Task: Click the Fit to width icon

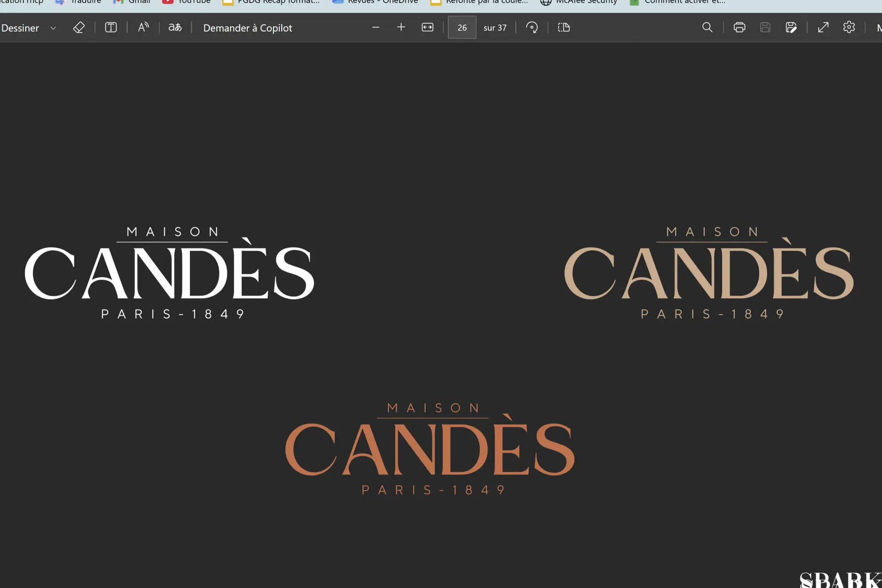Action: pyautogui.click(x=427, y=28)
